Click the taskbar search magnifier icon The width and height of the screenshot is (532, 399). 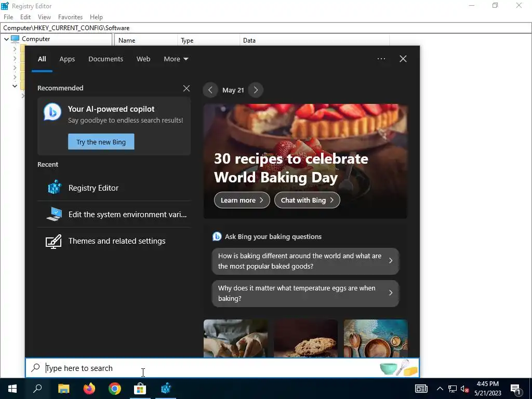37,389
